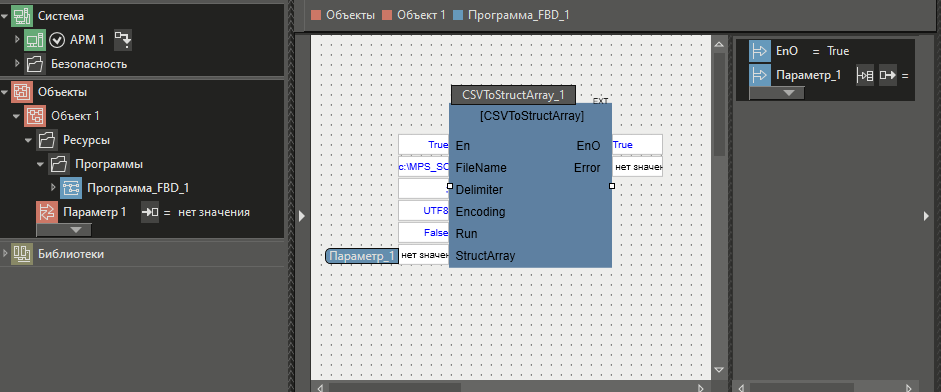Click the Run input value False
The width and height of the screenshot is (941, 392).
coord(424,233)
